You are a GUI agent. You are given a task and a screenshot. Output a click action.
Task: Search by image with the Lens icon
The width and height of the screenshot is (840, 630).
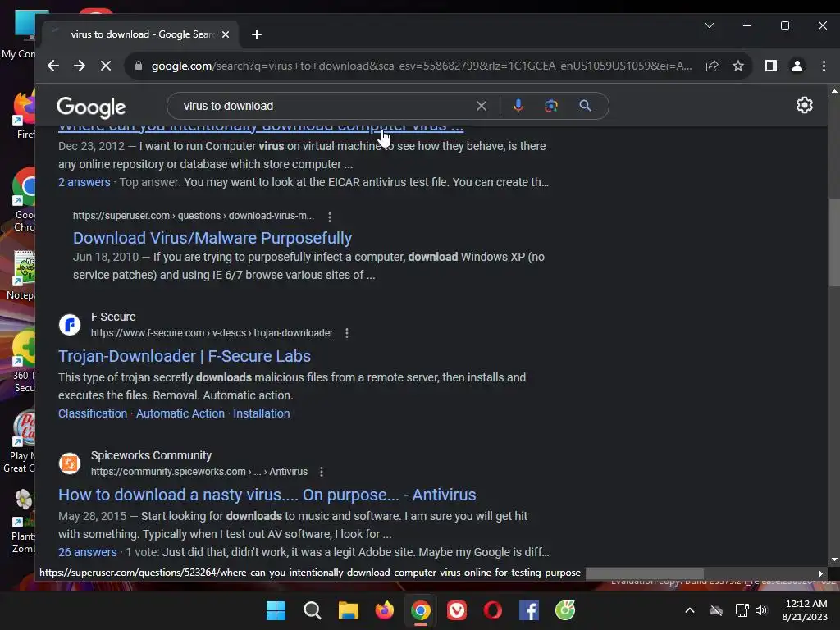click(x=551, y=106)
